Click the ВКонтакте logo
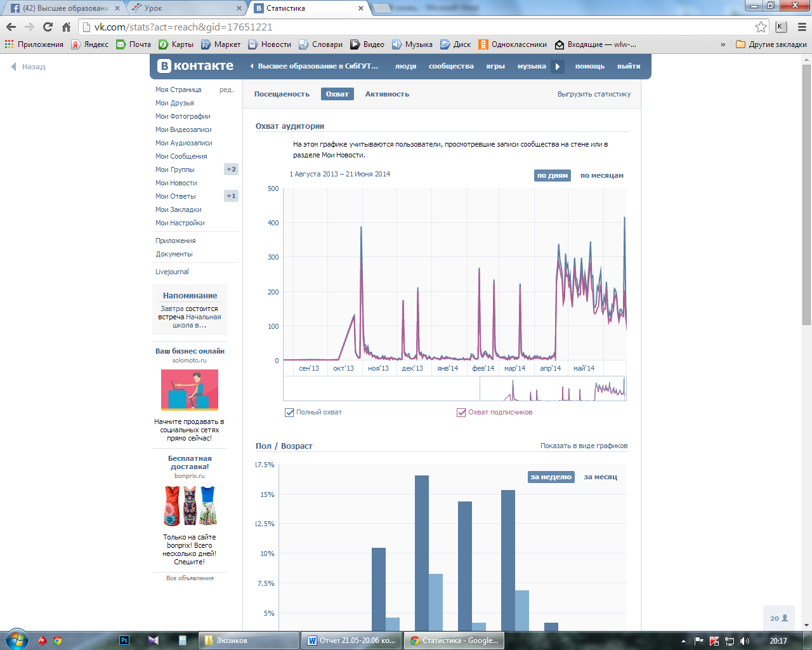812x650 pixels. (195, 66)
